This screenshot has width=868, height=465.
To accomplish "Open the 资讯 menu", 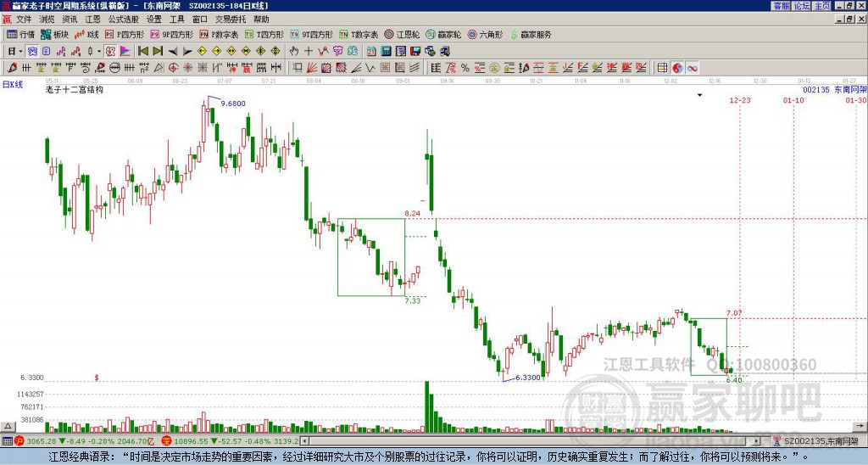I will (x=70, y=20).
